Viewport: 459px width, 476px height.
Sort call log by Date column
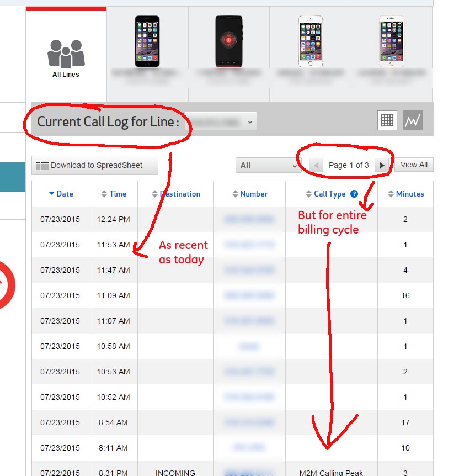(61, 194)
